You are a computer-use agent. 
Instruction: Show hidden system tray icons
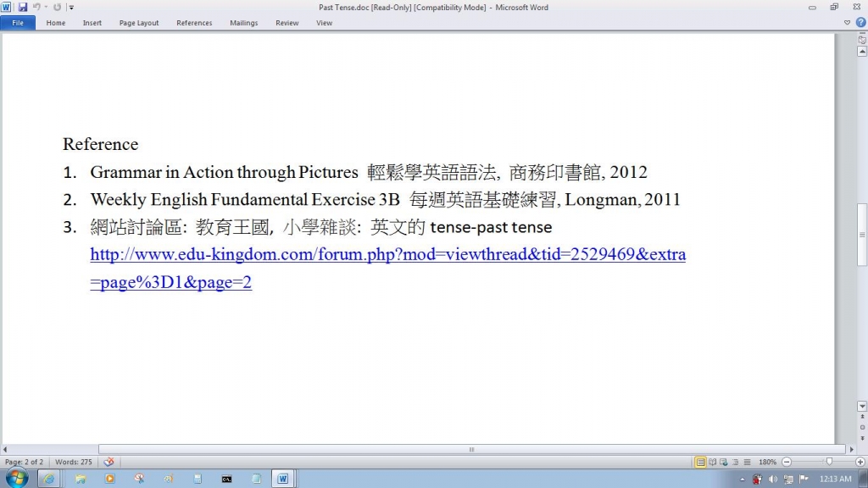click(x=743, y=480)
